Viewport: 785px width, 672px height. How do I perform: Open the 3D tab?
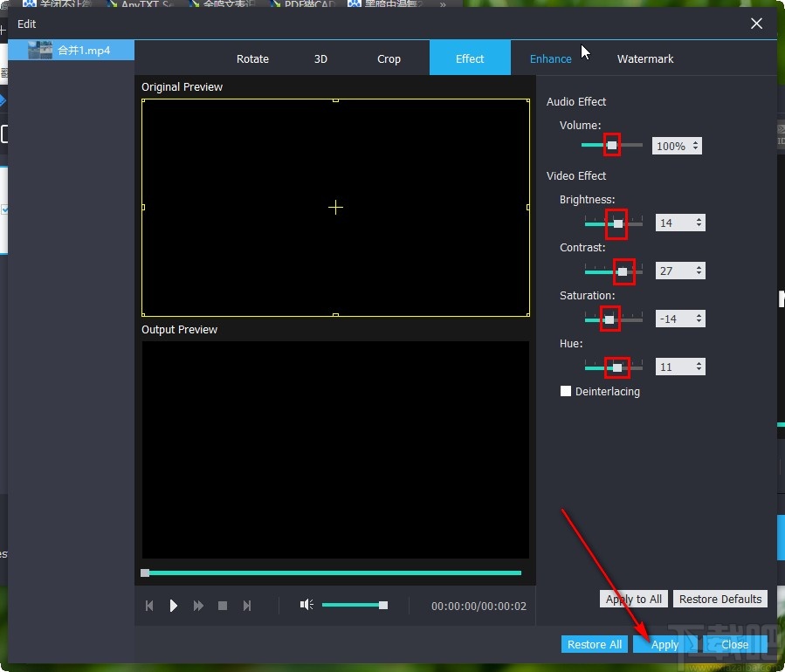pyautogui.click(x=320, y=58)
